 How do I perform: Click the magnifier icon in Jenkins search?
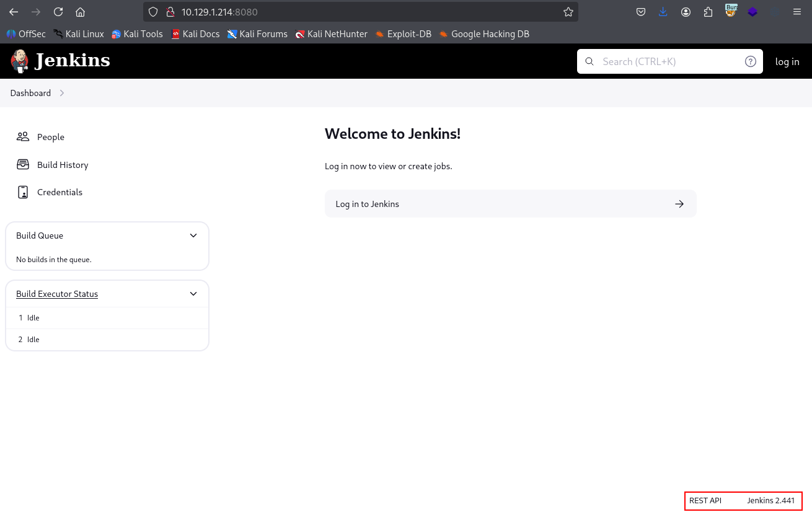click(x=589, y=61)
